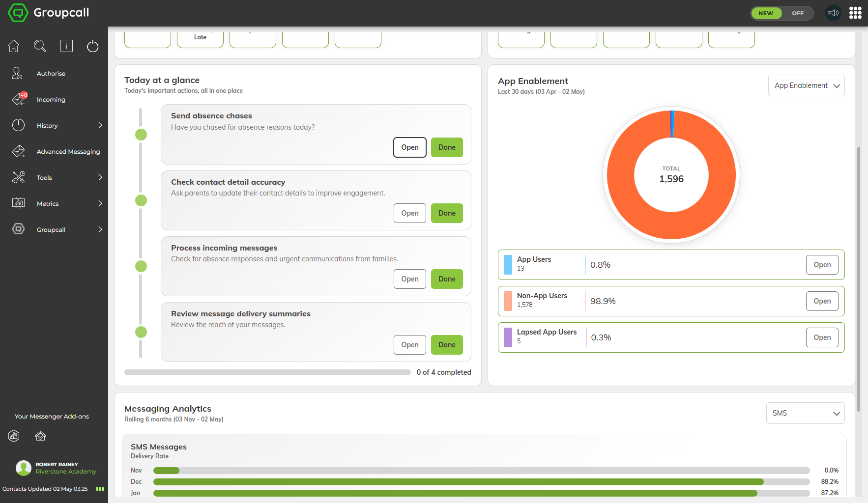Open the App Users list

822,265
